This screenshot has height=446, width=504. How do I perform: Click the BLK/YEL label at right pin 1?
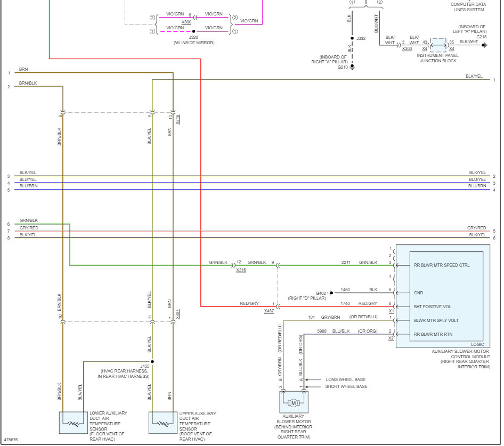point(474,77)
